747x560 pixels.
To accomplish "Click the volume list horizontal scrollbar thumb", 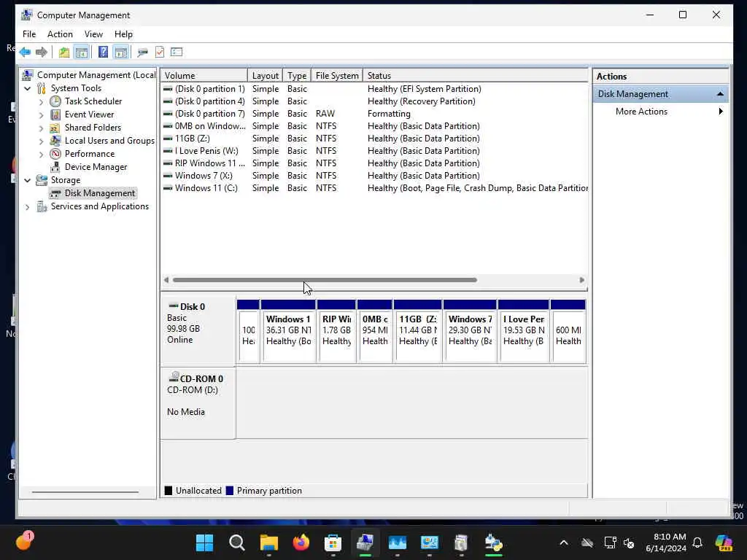I will tap(325, 280).
